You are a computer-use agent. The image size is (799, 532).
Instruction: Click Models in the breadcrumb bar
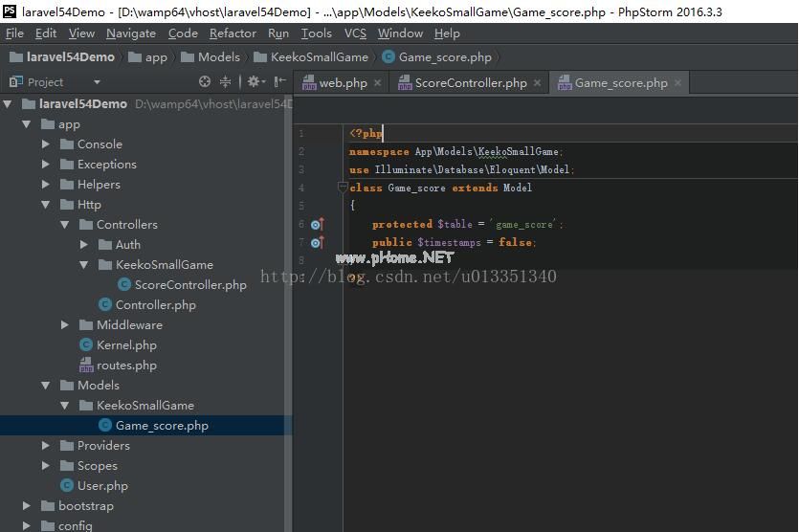point(211,57)
